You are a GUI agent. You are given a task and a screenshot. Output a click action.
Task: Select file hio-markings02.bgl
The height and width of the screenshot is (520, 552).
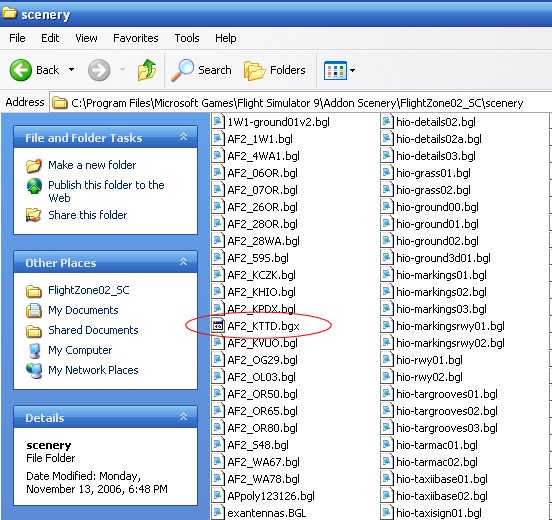[441, 292]
